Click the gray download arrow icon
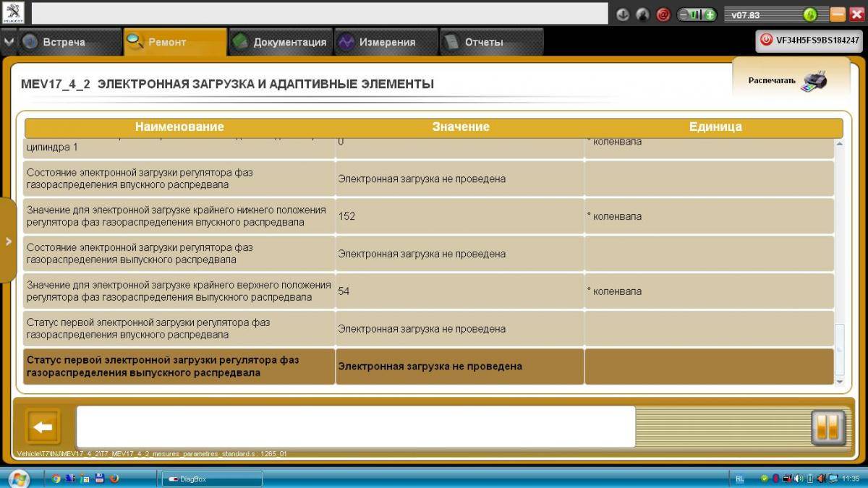 click(623, 14)
